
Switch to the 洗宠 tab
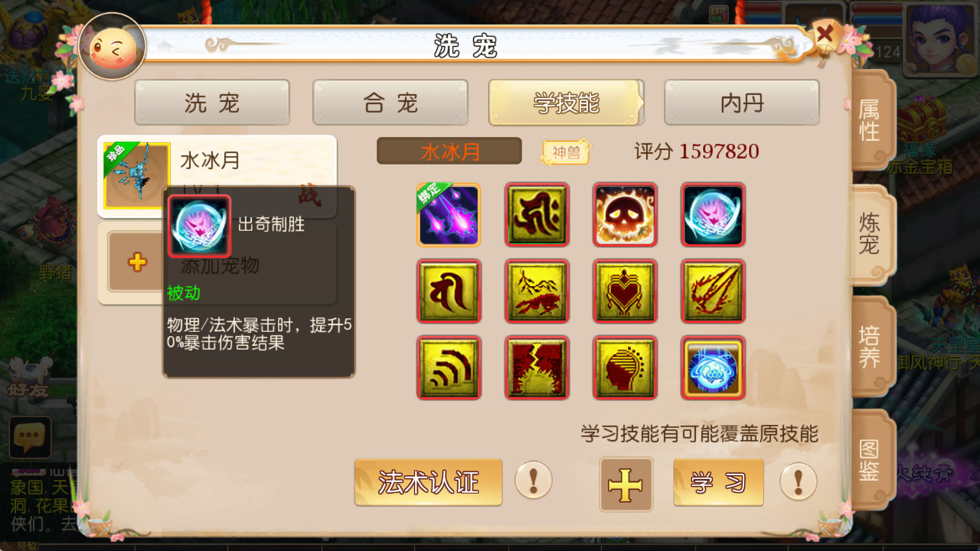[x=212, y=103]
